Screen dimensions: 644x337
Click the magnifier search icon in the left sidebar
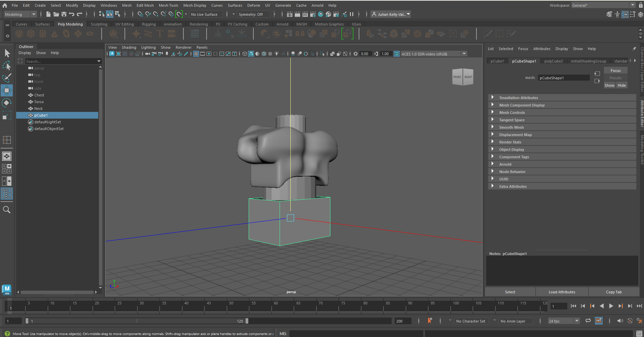coord(7,210)
